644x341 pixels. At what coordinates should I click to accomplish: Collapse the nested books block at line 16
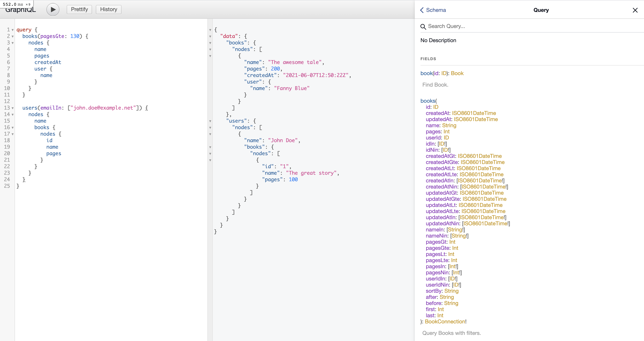tap(12, 128)
